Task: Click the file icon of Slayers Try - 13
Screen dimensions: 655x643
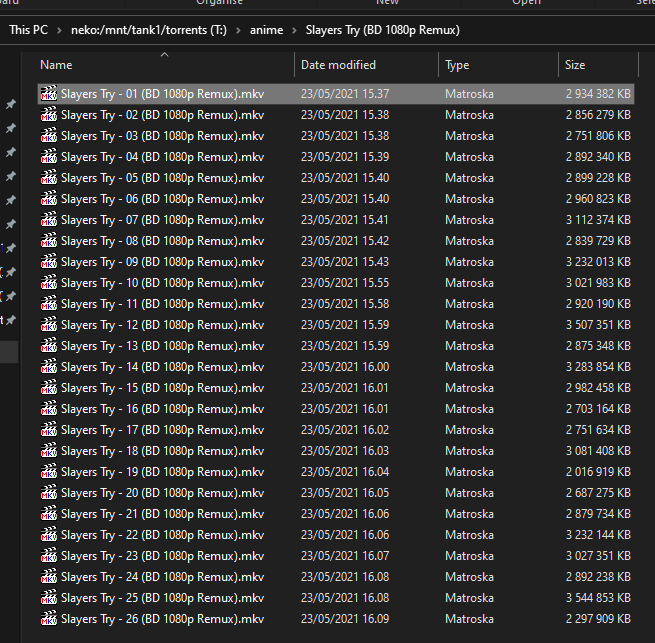Action: 49,346
